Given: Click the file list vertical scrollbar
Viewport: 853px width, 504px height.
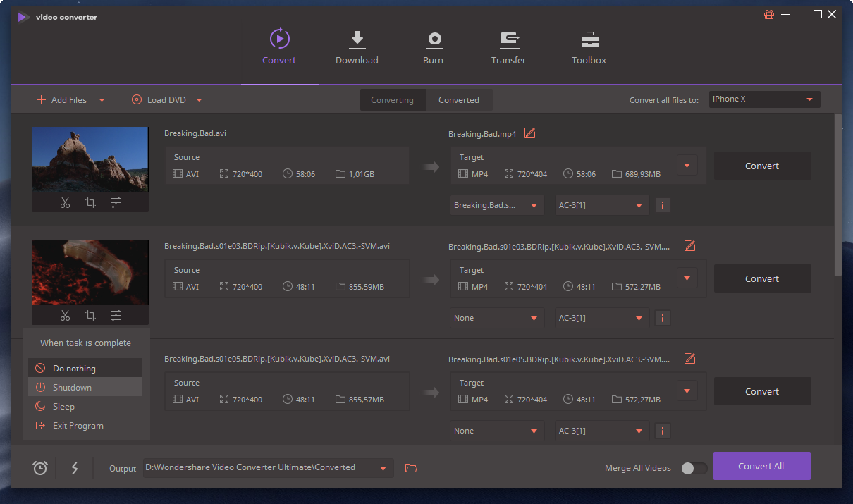Looking at the screenshot, I should [x=838, y=195].
